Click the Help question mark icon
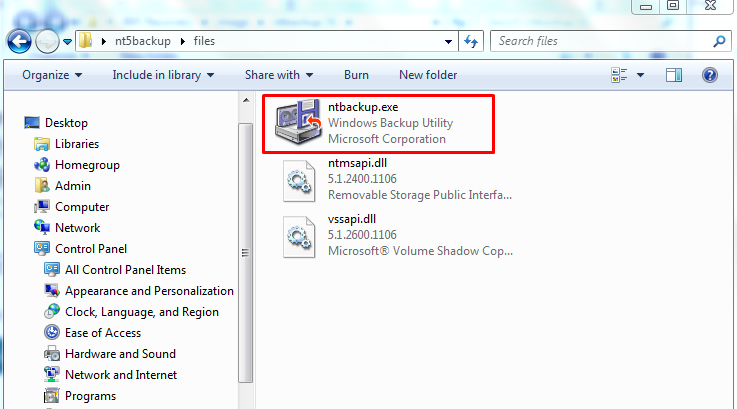Image resolution: width=737 pixels, height=409 pixels. [709, 75]
